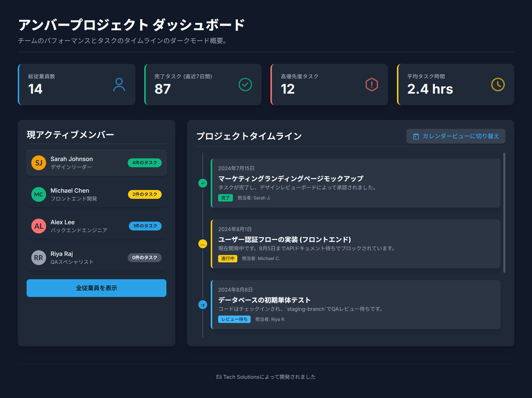Switch to calendar view with カレンダービューに切り替え
This screenshot has height=398, width=532.
[455, 136]
